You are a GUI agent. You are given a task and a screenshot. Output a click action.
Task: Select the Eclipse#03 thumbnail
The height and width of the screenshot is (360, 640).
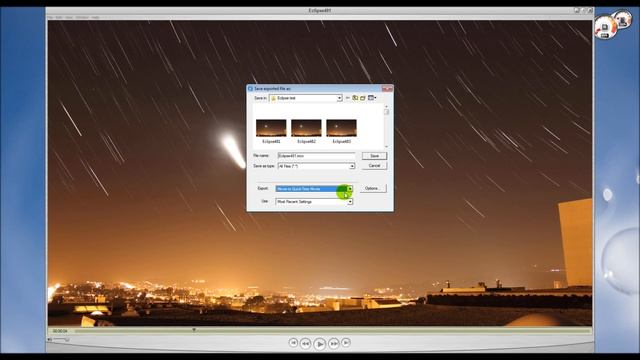[341, 129]
